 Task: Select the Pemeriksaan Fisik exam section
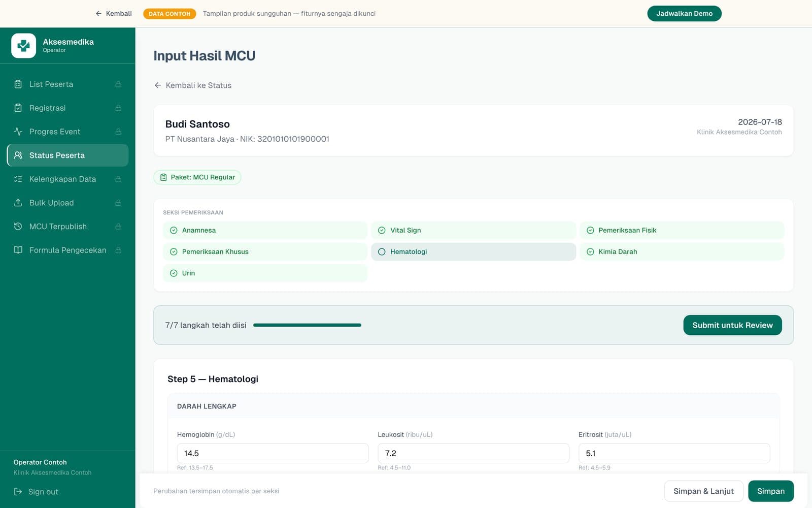[682, 230]
